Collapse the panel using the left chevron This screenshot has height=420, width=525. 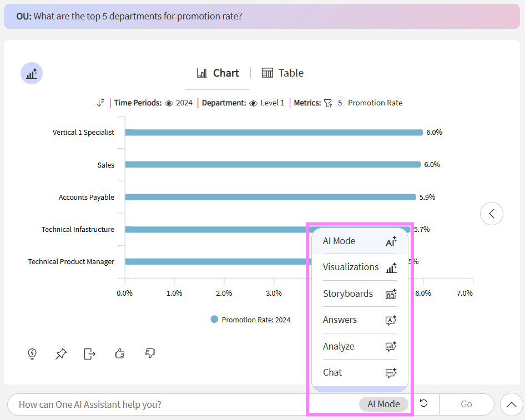pyautogui.click(x=491, y=214)
